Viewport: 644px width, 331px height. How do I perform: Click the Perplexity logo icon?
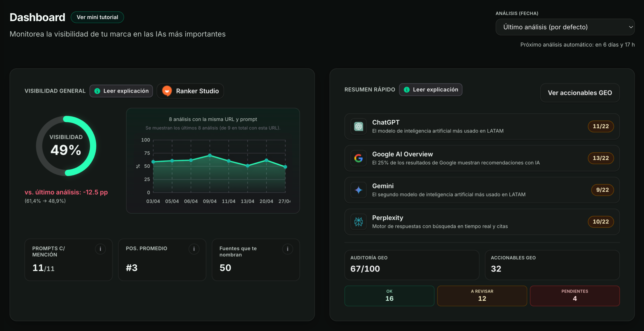point(358,222)
